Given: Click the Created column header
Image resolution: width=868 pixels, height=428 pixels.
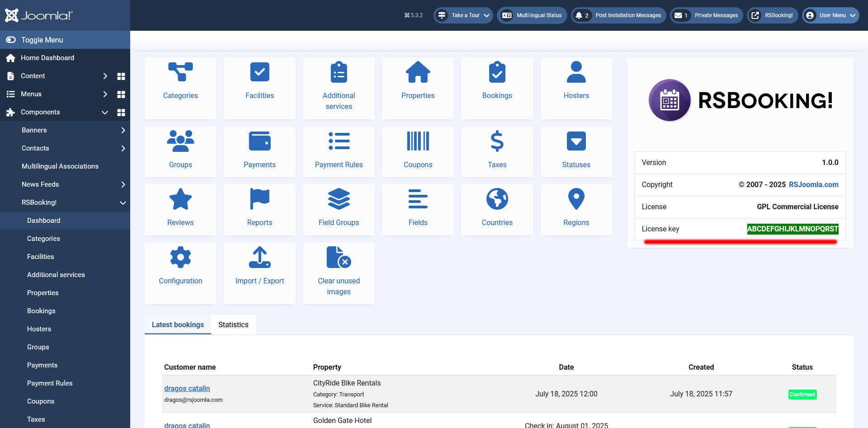Looking at the screenshot, I should pos(701,367).
